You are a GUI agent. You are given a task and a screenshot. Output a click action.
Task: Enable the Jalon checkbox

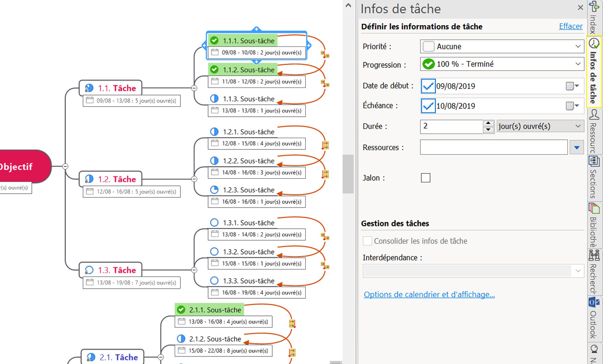pos(425,178)
